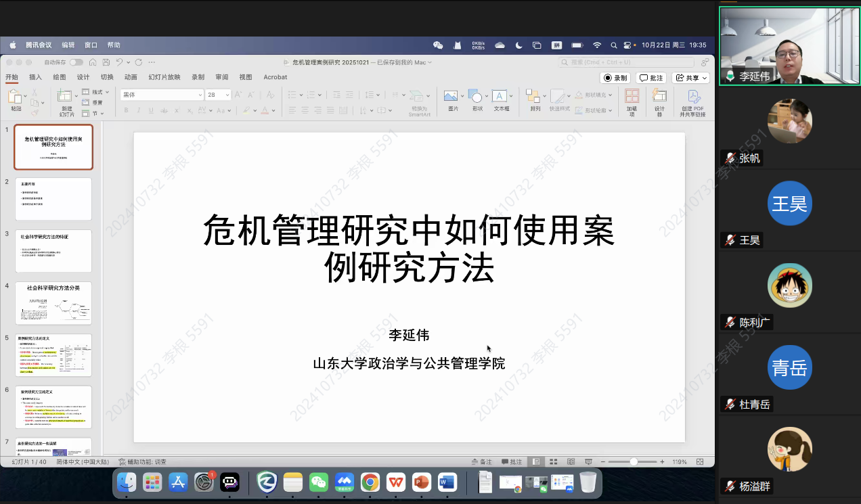Toggle the AutoSave (自动保存) switch
Screen dimensions: 861x504
[76, 62]
